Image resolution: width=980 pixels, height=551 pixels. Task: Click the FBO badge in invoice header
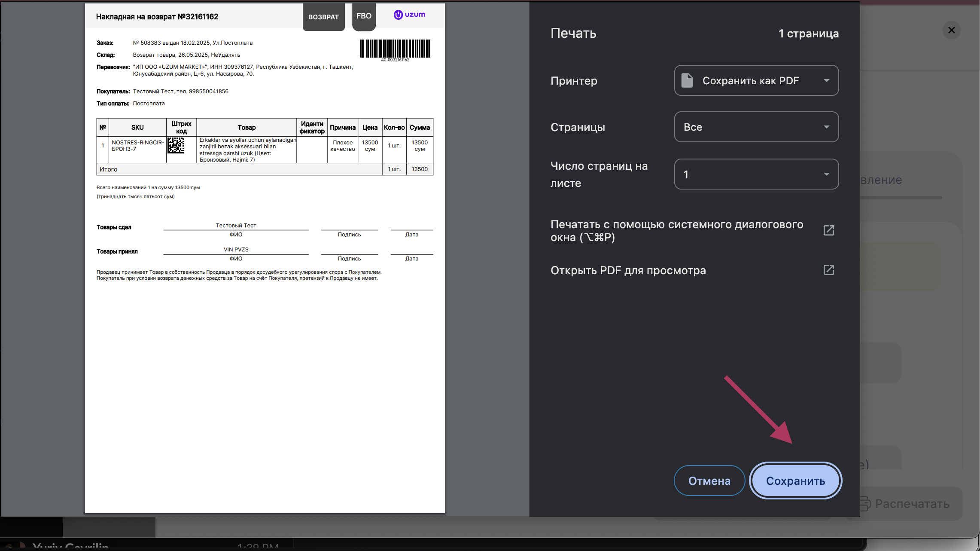(364, 16)
